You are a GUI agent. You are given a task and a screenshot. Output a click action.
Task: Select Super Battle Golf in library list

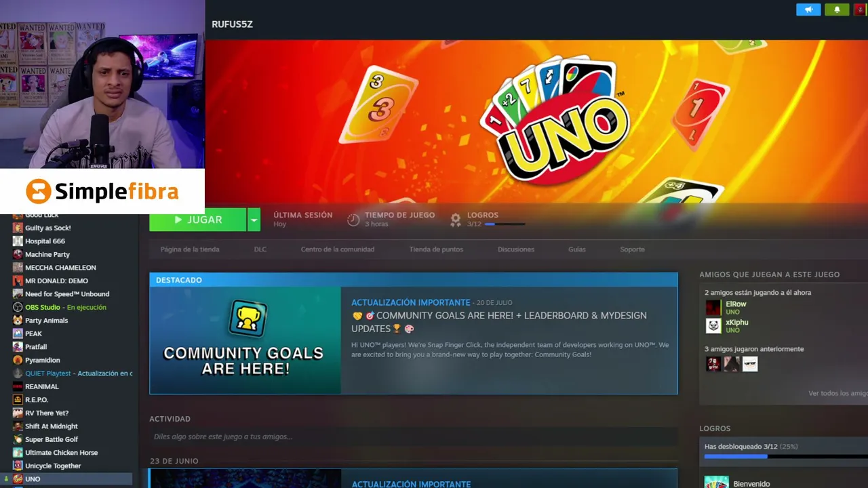click(52, 439)
